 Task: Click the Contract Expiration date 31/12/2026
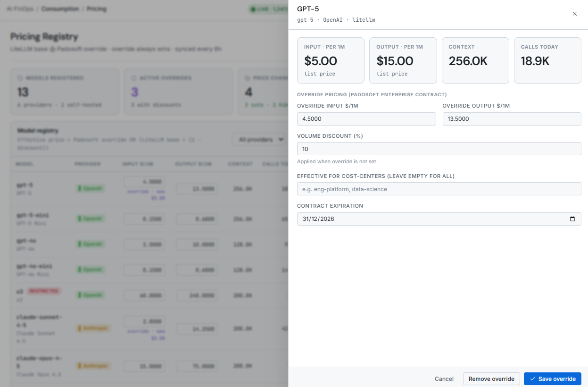click(x=319, y=219)
